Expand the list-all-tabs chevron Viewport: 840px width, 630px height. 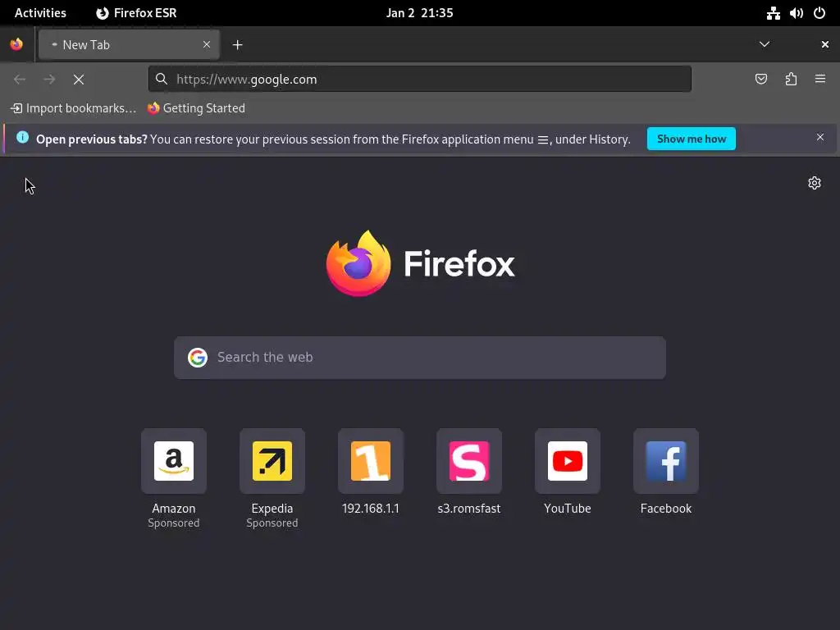(x=765, y=44)
